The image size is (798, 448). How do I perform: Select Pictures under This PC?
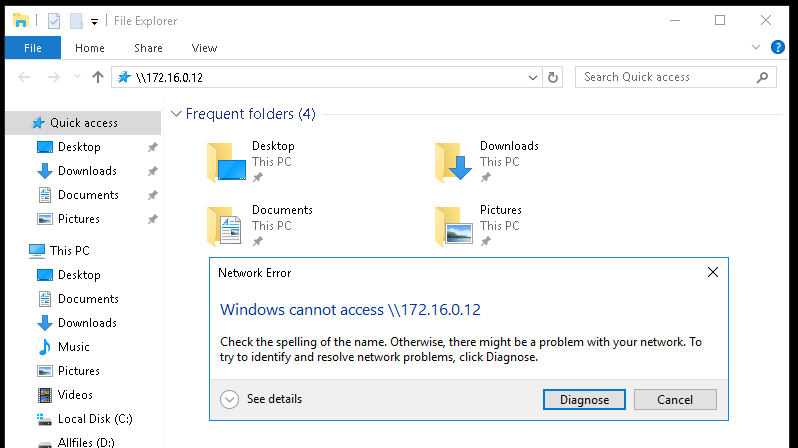tap(78, 371)
